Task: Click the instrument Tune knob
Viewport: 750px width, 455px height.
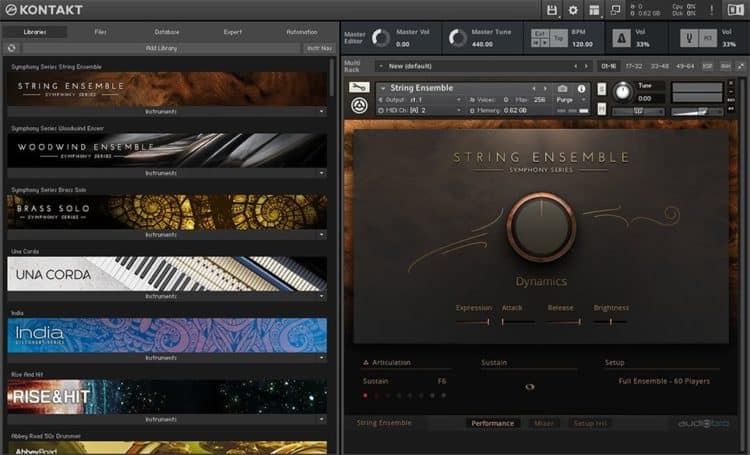Action: coord(622,91)
